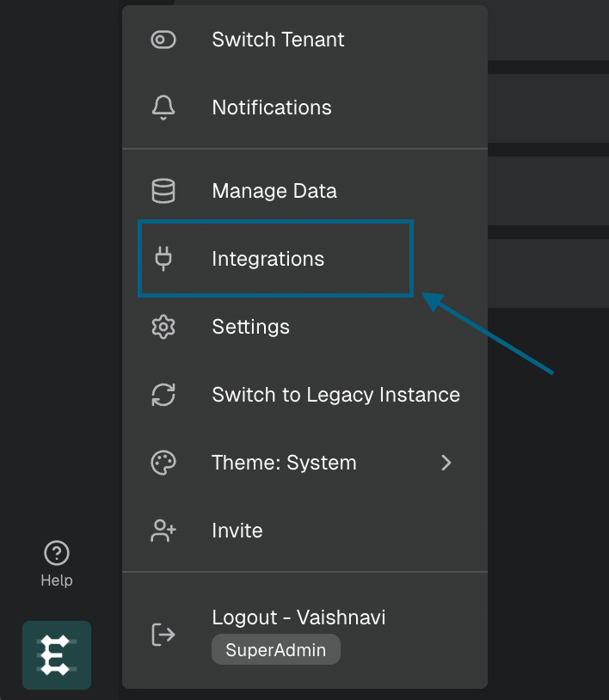Open the Notifications menu entry
The width and height of the screenshot is (609, 700).
[x=305, y=107]
